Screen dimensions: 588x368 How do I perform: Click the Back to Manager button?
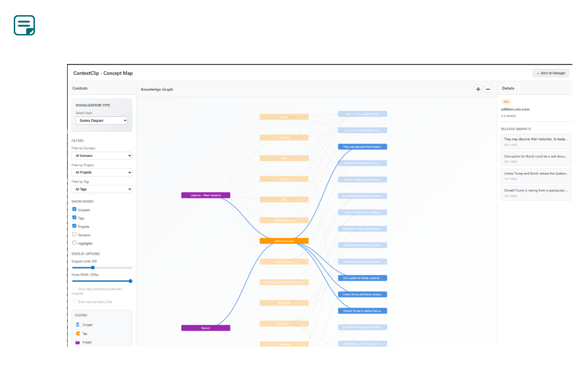(551, 73)
